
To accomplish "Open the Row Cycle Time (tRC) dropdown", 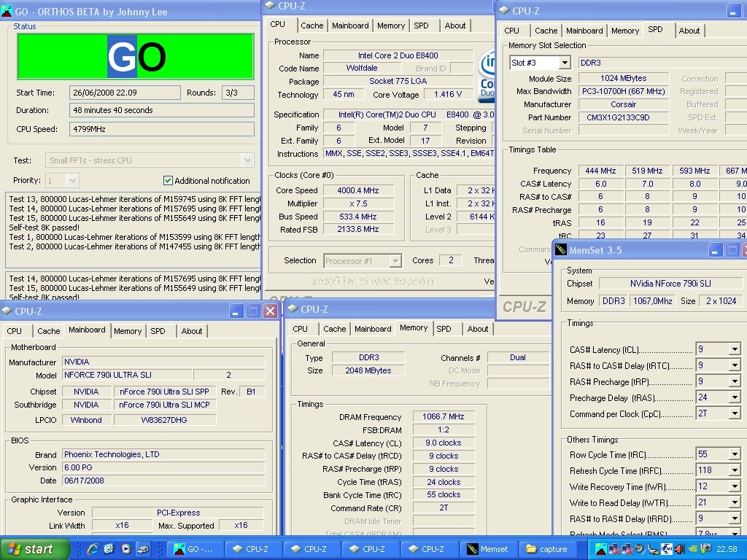I will coord(734,454).
